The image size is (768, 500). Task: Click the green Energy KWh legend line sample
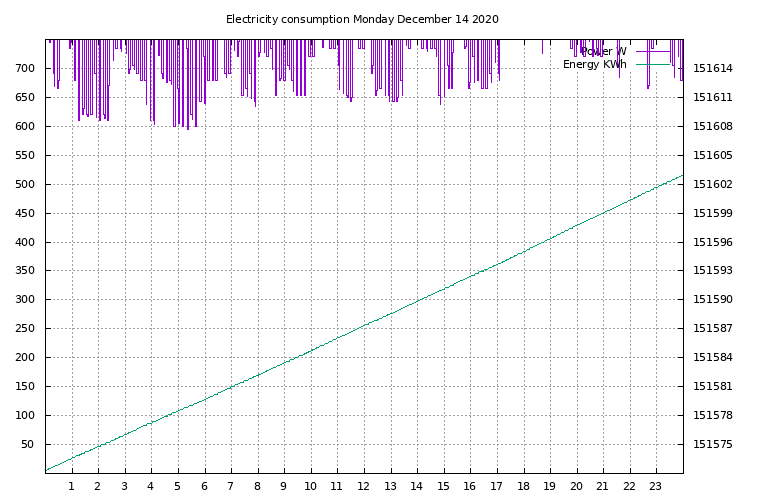tap(653, 64)
